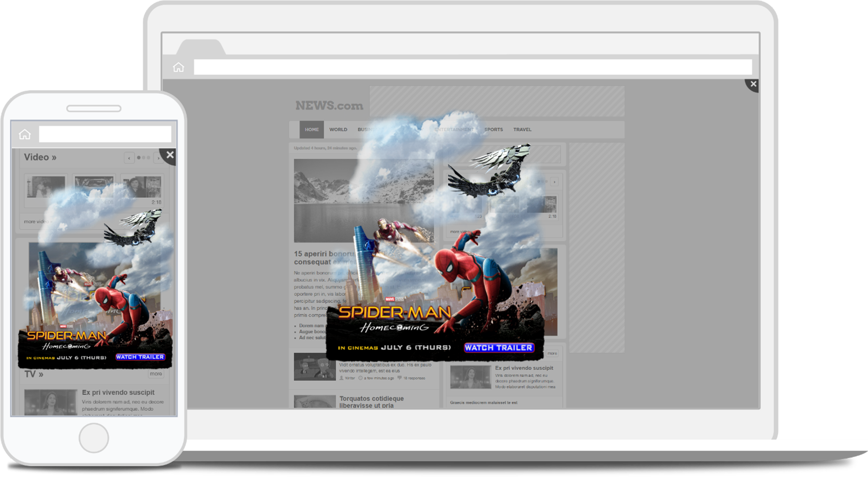This screenshot has height=477, width=868.
Task: Open the 2:18 video thumbnail on the laptop
Action: coord(542,204)
